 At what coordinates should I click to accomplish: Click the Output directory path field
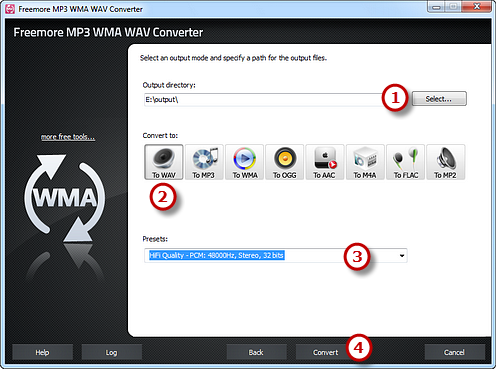click(x=263, y=100)
